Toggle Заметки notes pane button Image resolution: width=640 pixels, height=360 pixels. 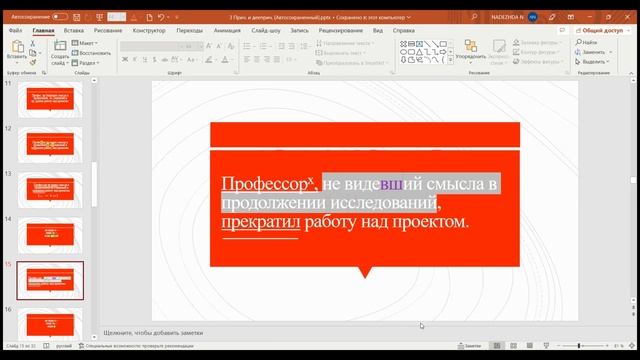(469, 346)
